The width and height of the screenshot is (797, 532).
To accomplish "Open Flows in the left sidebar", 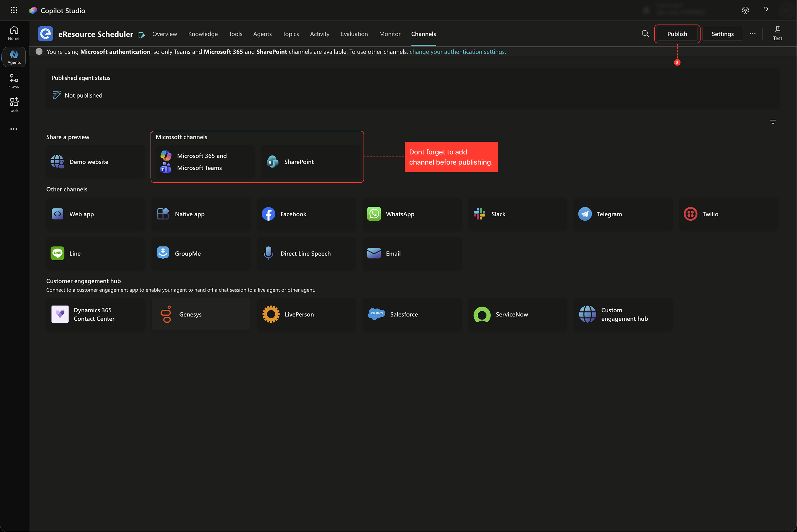I will pyautogui.click(x=14, y=81).
